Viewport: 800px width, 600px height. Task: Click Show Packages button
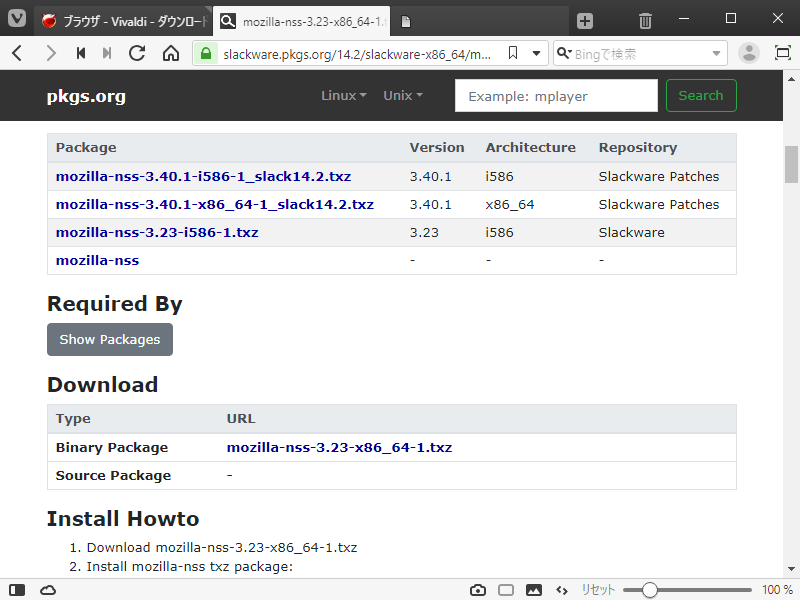[110, 339]
